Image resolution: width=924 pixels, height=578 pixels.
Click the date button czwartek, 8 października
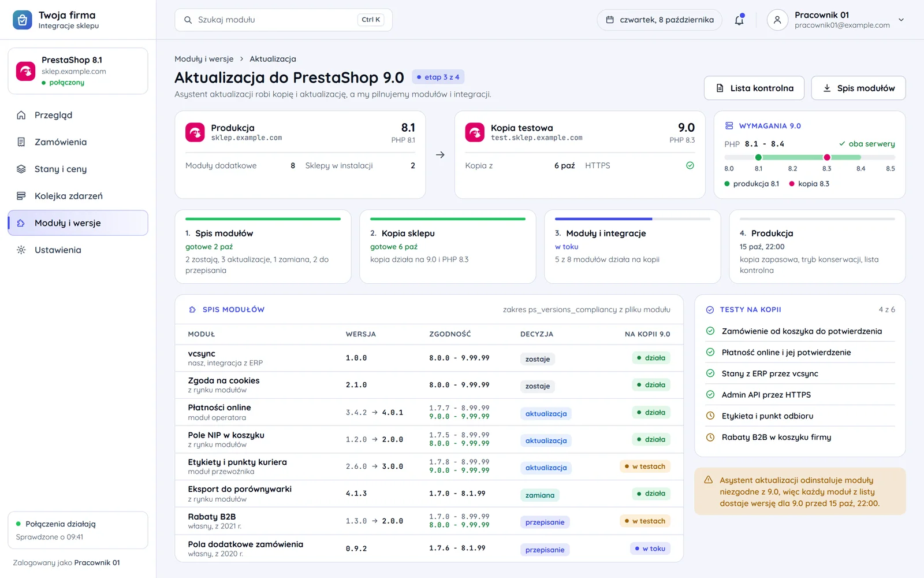pyautogui.click(x=660, y=20)
